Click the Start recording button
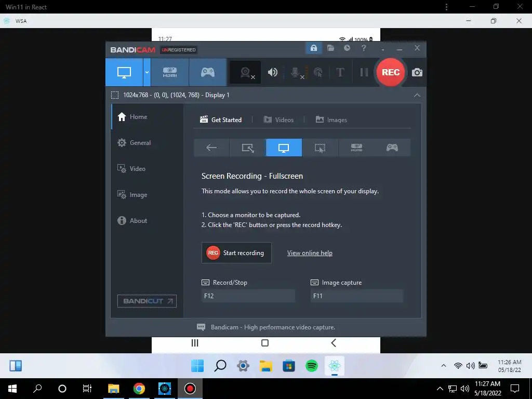 pos(236,253)
